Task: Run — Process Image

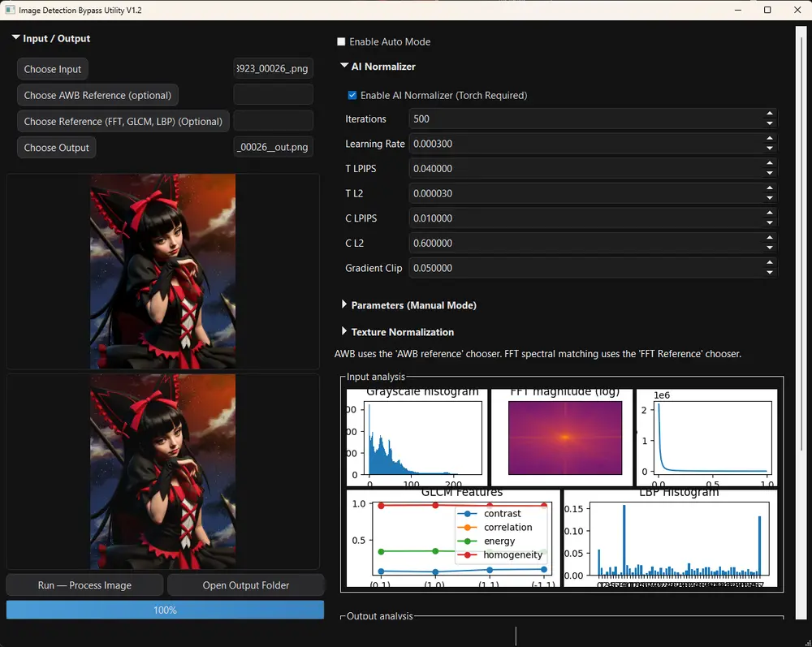Action: coord(84,584)
